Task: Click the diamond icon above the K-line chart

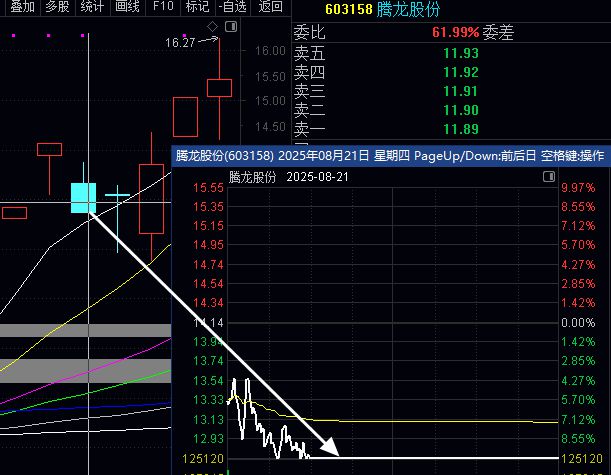Action: pos(212,26)
